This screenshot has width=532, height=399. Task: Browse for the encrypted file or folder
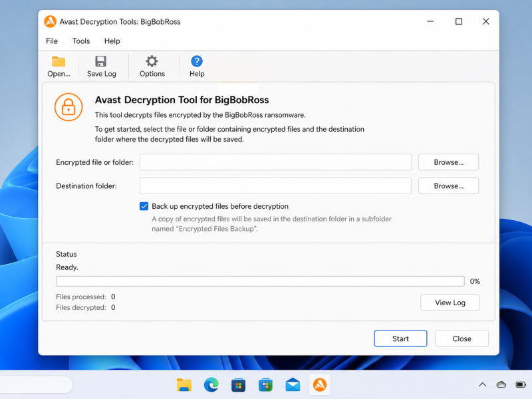[x=448, y=162]
